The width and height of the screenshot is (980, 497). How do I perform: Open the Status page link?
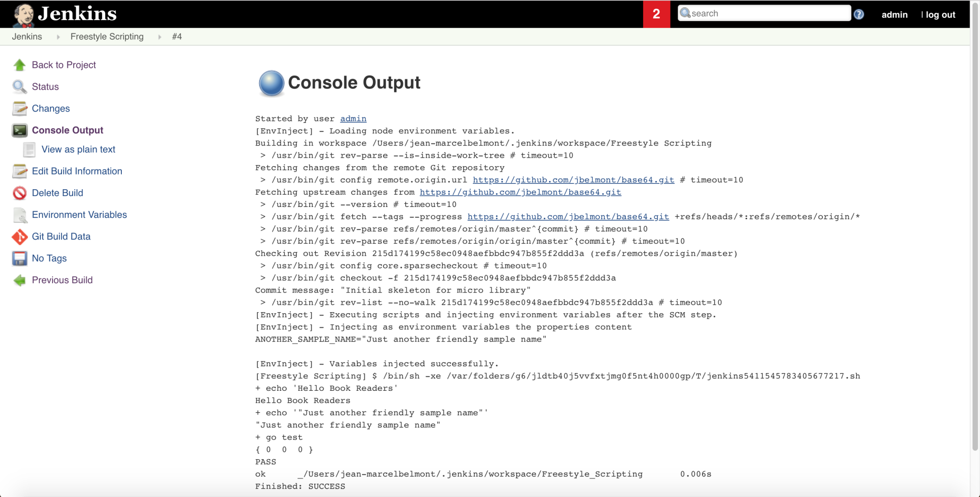45,87
